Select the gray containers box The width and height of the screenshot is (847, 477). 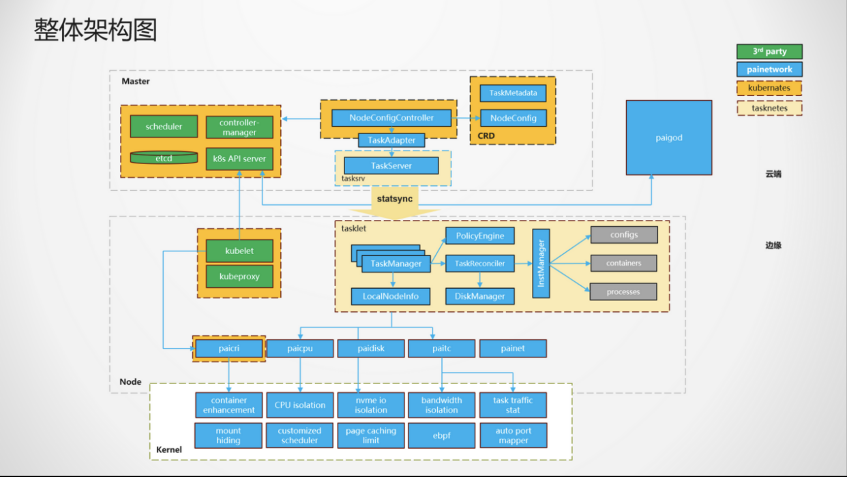point(624,263)
